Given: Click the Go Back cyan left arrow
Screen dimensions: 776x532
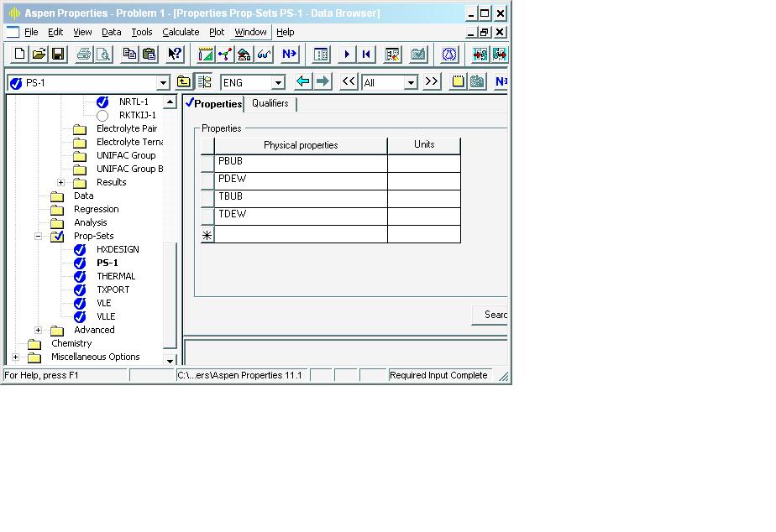Looking at the screenshot, I should click(x=303, y=81).
